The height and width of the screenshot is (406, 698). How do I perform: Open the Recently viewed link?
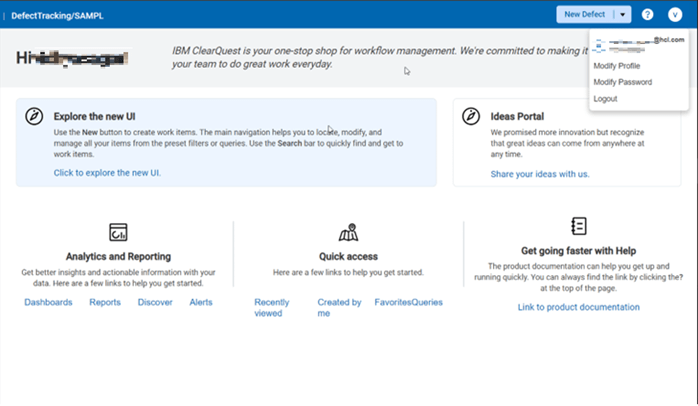[x=272, y=308]
